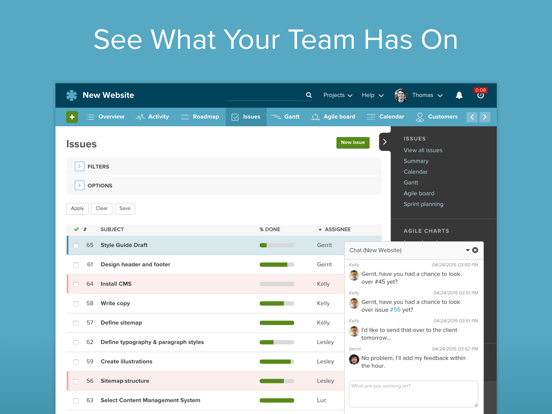552x414 pixels.
Task: Expand the Options section
Action: [80, 185]
